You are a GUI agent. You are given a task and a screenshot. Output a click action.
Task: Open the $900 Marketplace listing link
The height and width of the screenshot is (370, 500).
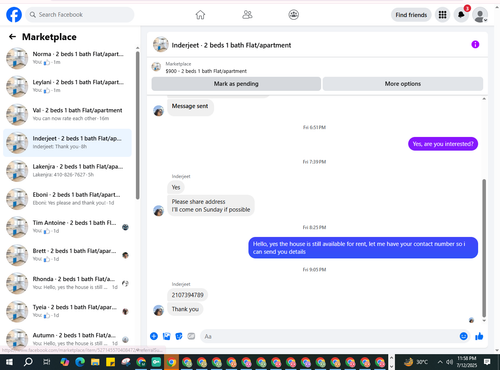pyautogui.click(x=206, y=71)
